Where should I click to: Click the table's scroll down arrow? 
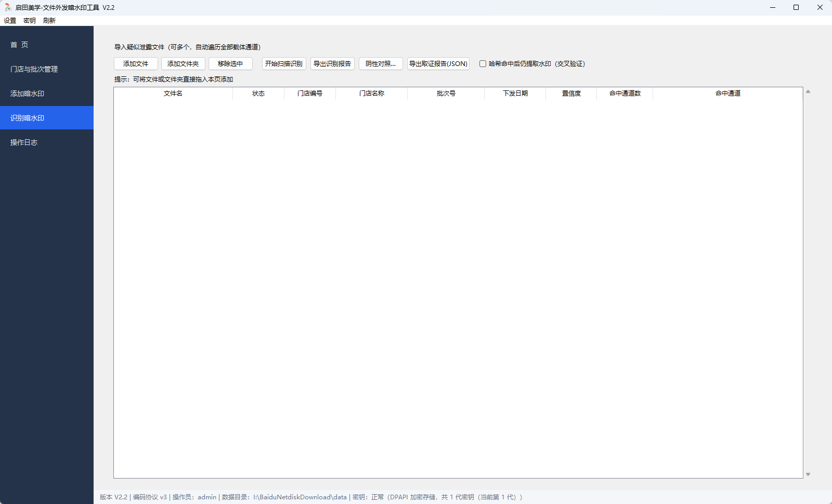click(808, 474)
